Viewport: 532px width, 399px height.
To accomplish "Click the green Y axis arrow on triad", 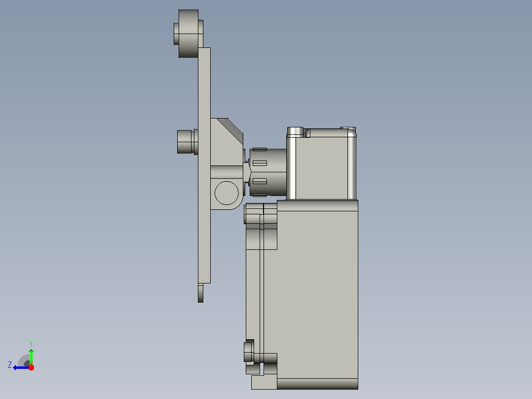I will click(x=31, y=356).
